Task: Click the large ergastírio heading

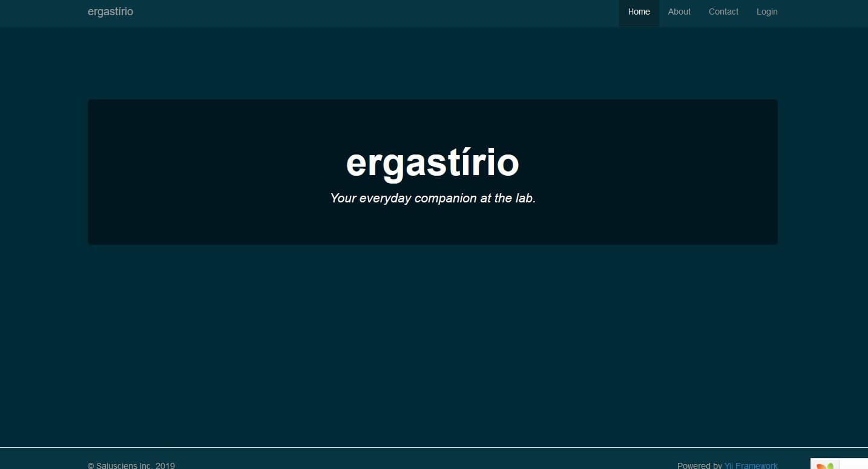Action: 432,162
